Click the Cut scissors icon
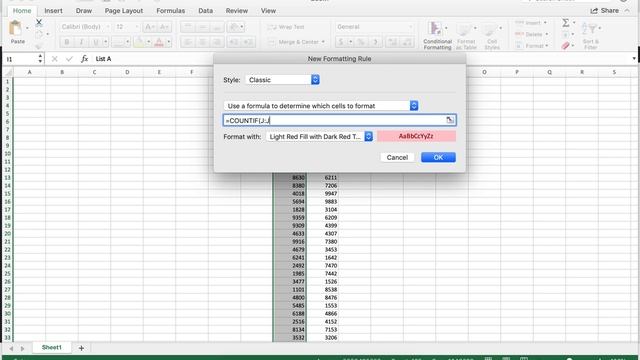 [x=39, y=22]
